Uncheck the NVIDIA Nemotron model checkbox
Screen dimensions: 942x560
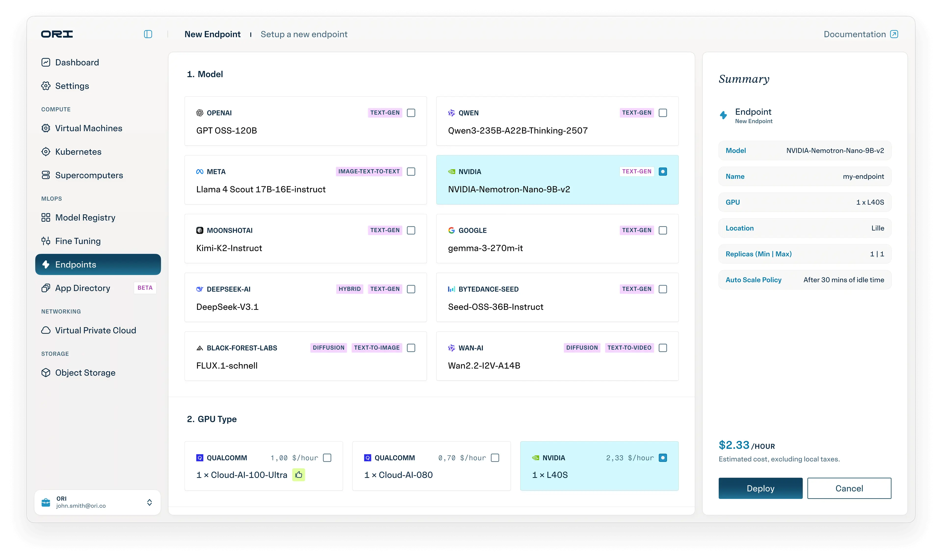point(663,172)
